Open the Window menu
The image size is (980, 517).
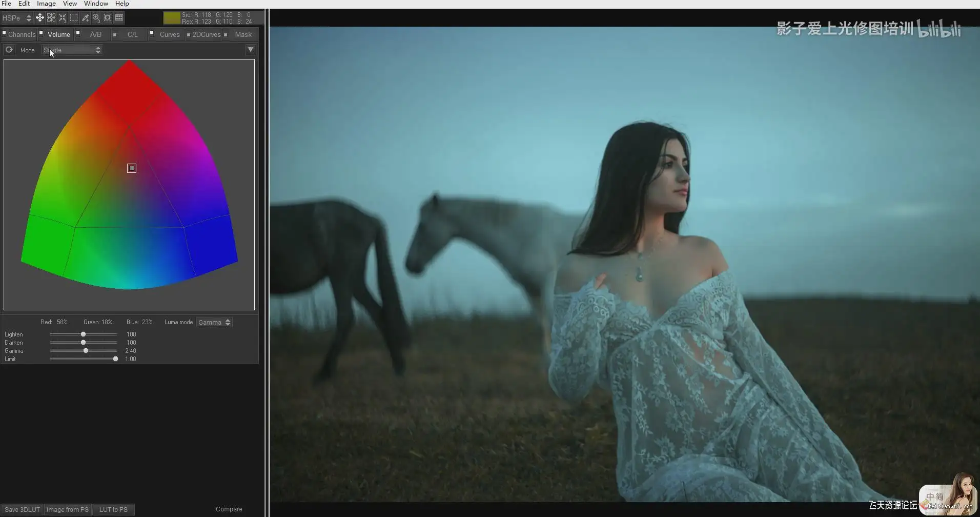96,4
